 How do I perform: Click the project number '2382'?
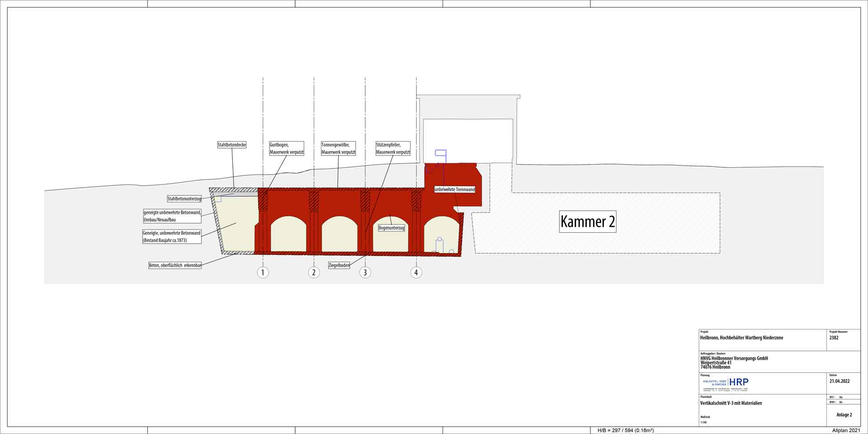pos(834,338)
